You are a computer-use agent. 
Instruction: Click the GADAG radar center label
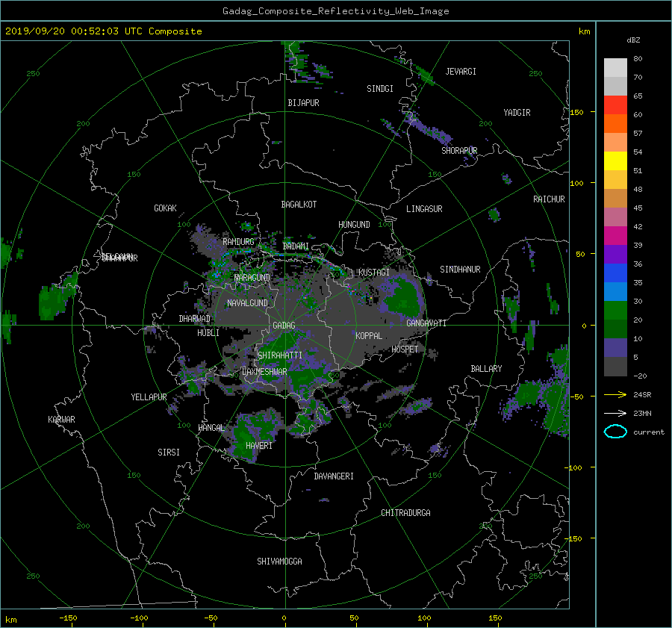pos(284,326)
